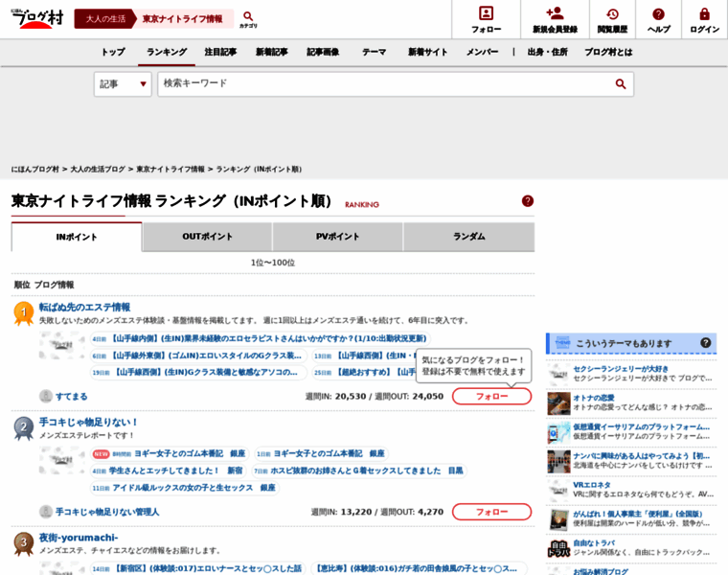Click the ranking help question mark icon
Viewport: 728px width, 575px height.
528,201
